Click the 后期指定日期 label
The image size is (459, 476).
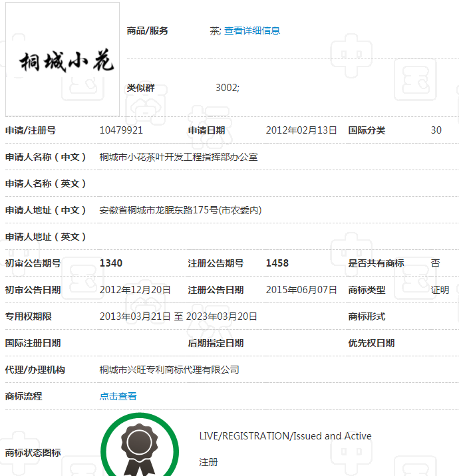216,343
